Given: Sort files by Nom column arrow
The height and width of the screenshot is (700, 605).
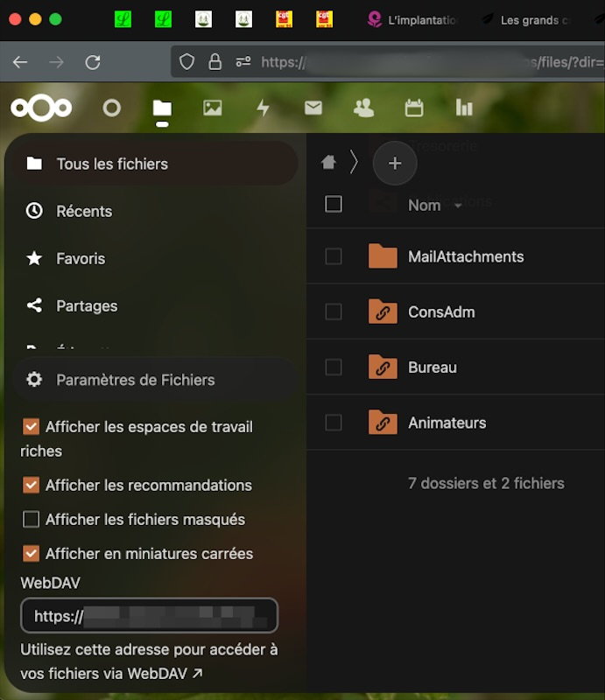Looking at the screenshot, I should pos(458,206).
